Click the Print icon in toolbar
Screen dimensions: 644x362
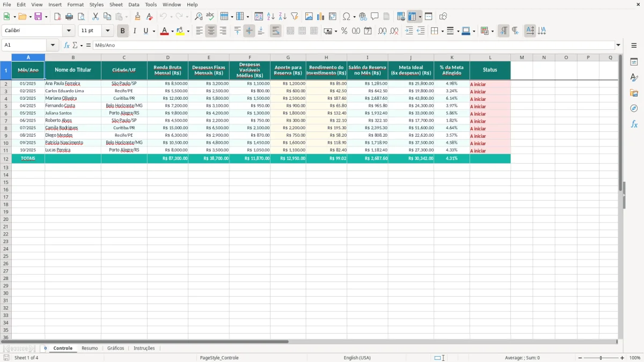(69, 17)
